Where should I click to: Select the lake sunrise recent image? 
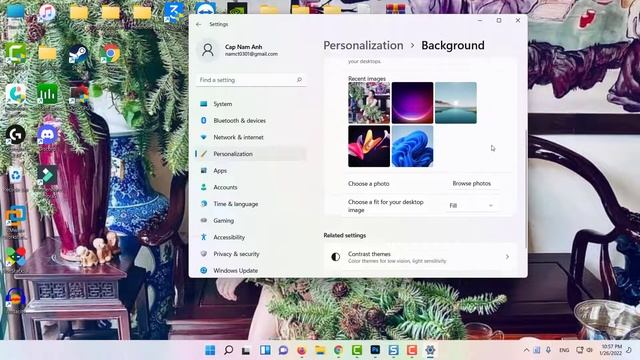tap(456, 103)
